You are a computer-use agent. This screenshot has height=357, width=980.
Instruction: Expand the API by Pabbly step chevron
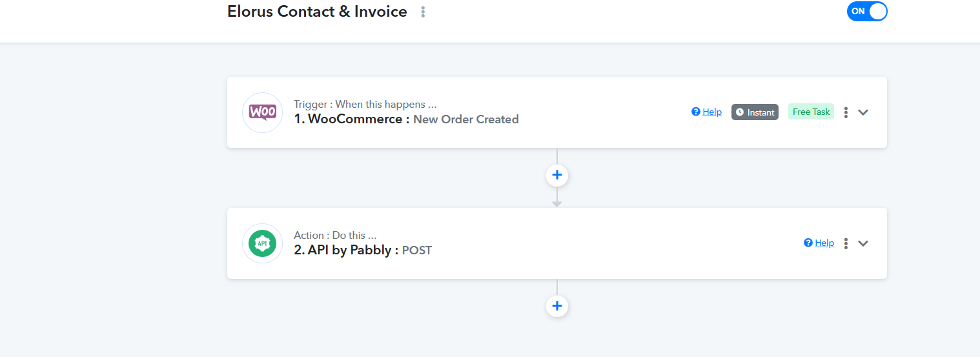pos(863,243)
